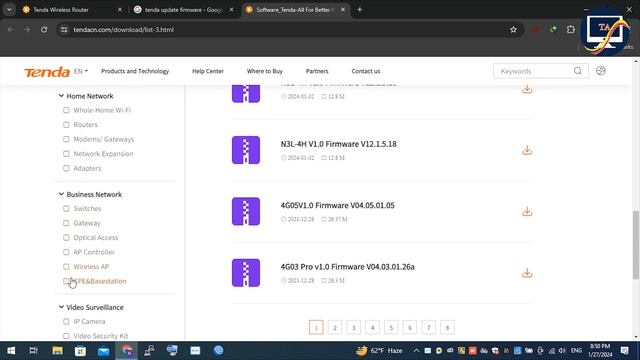This screenshot has height=360, width=640.
Task: Download N3L-4H V1.0 Firmware V12.1.5.18
Action: coord(527,150)
